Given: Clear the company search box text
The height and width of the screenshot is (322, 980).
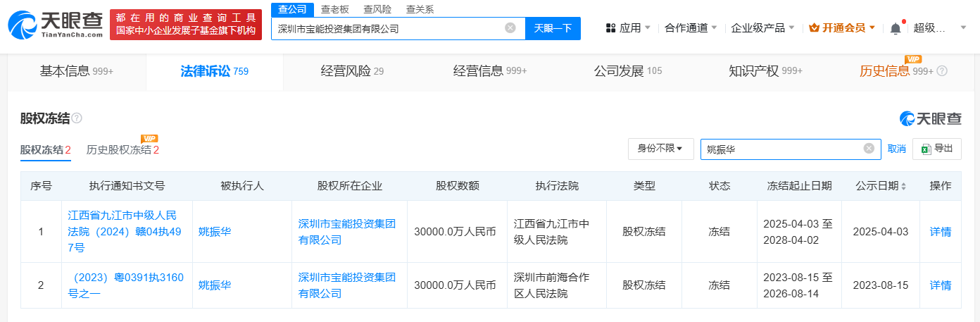Looking at the screenshot, I should click(510, 28).
